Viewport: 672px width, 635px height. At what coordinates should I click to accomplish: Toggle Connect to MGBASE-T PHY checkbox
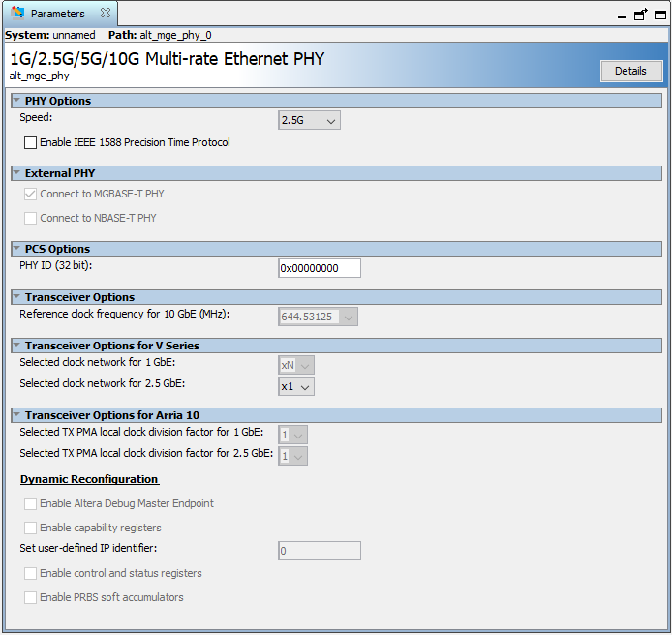(x=30, y=195)
